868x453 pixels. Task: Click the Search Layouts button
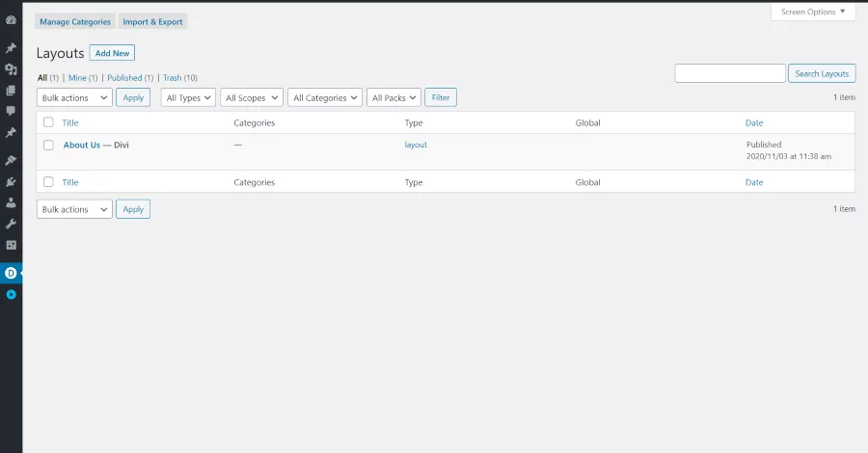pyautogui.click(x=822, y=73)
